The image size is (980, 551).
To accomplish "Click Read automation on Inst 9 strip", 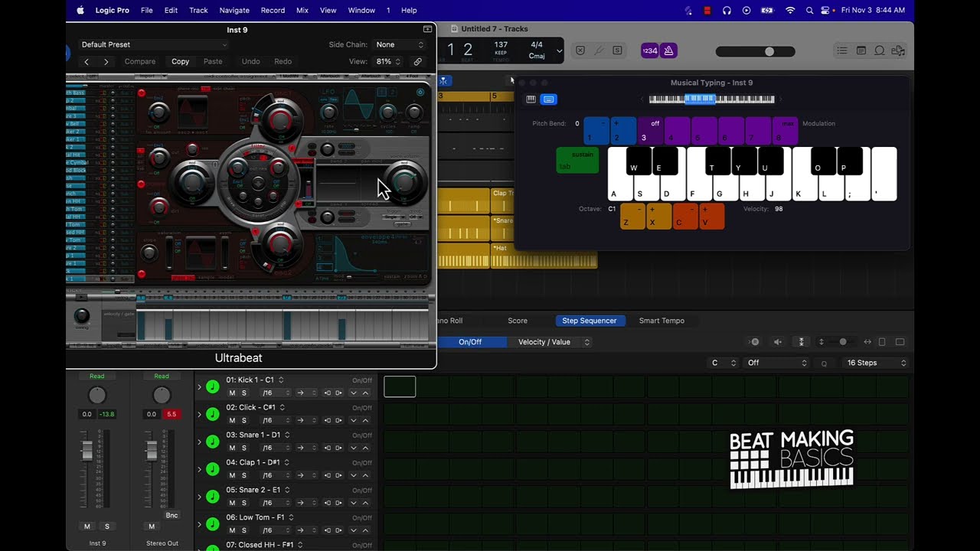I will (97, 376).
